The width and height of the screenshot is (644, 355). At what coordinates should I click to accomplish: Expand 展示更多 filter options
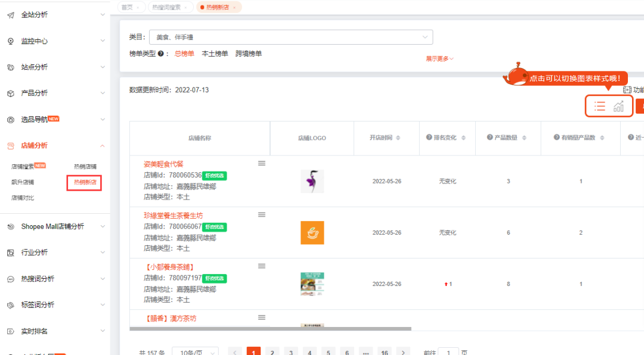439,59
